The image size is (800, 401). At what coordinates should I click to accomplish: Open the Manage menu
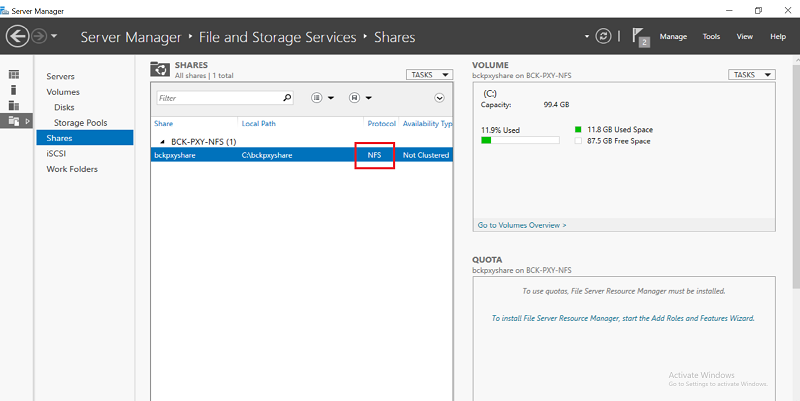click(x=673, y=37)
